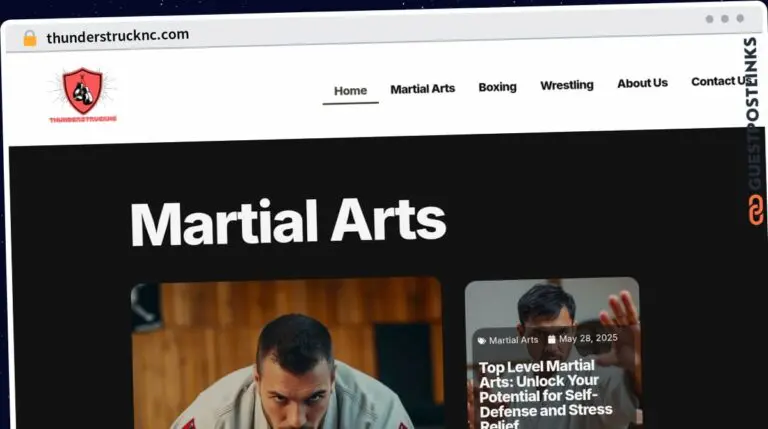
Task: Click the large Martial Arts heading
Action: tap(288, 222)
